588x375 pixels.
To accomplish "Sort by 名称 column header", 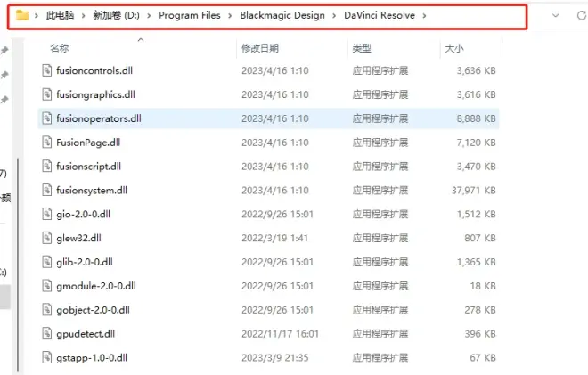I will pos(60,48).
